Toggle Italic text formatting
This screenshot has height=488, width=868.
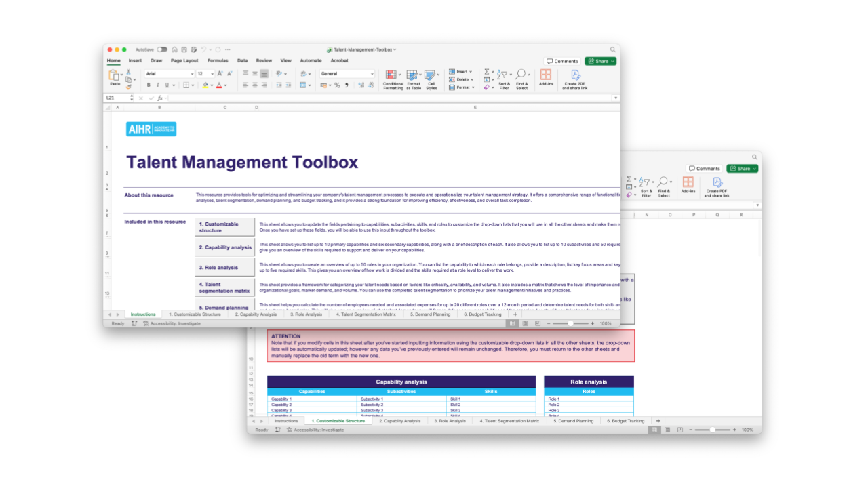pyautogui.click(x=157, y=85)
